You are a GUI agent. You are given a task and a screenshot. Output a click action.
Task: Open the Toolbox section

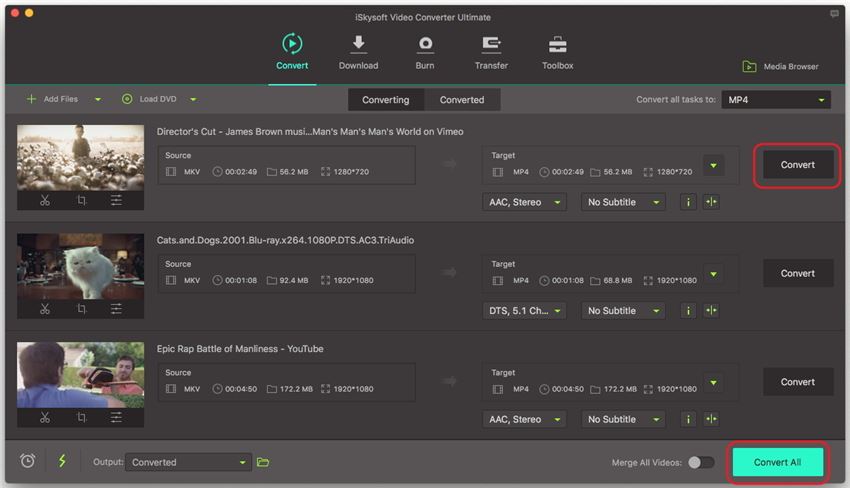557,53
